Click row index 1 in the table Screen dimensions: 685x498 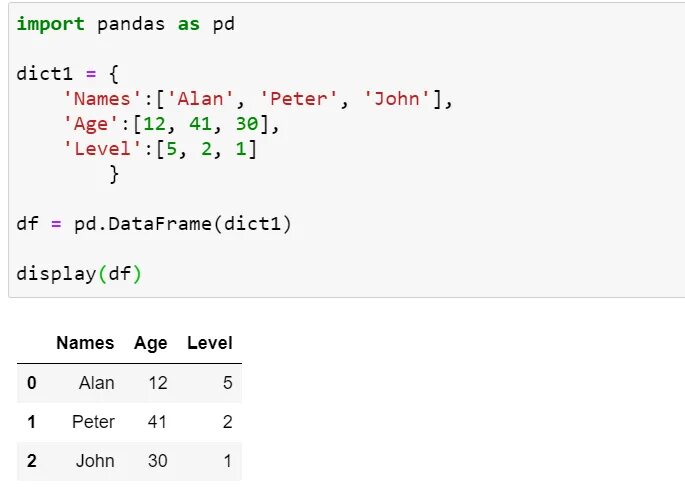tap(31, 422)
